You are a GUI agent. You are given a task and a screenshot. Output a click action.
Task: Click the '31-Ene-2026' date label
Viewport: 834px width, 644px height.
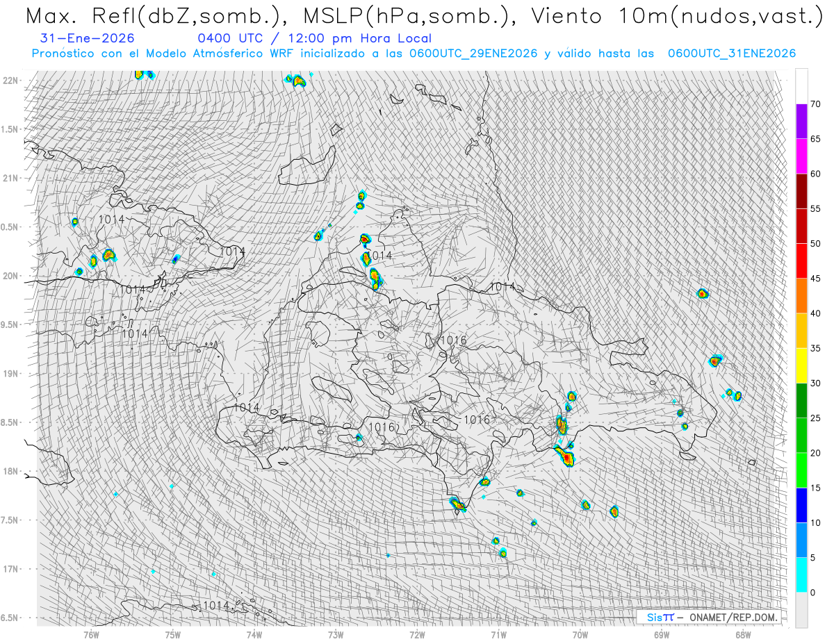(x=87, y=39)
